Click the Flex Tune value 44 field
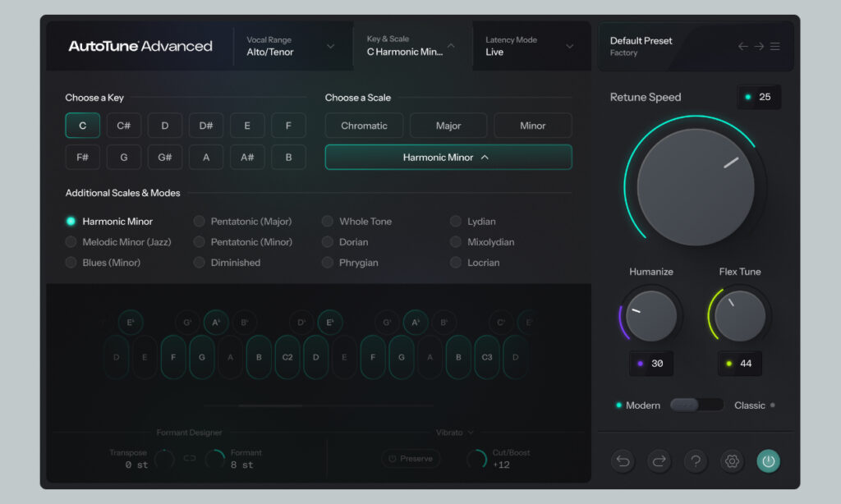 [x=740, y=364]
